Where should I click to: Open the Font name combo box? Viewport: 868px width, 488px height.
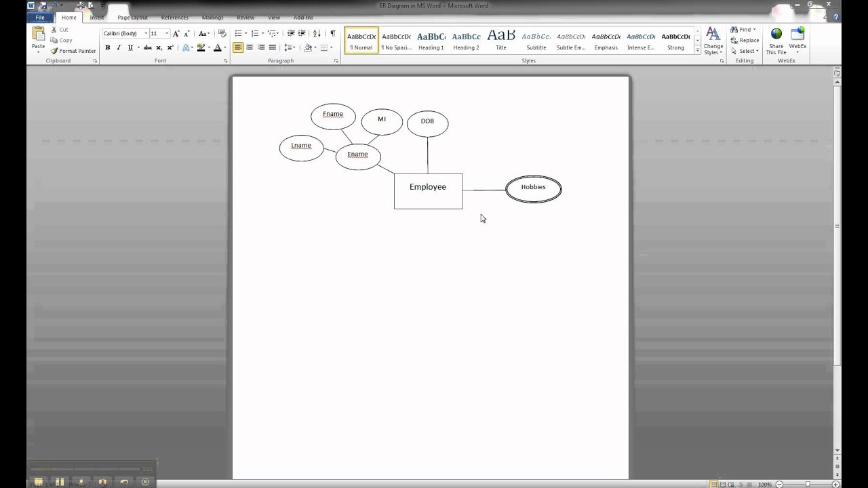[125, 33]
